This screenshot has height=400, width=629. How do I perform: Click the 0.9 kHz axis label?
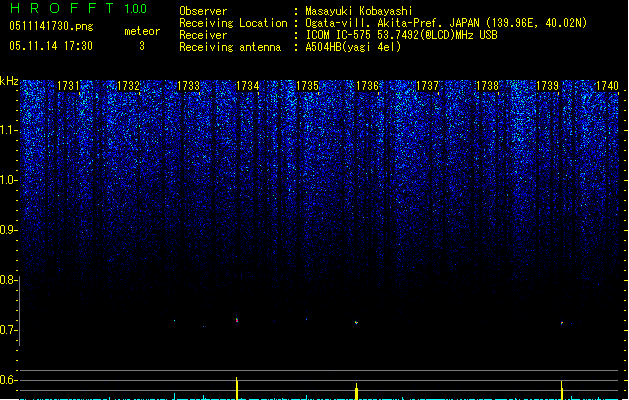(x=9, y=230)
